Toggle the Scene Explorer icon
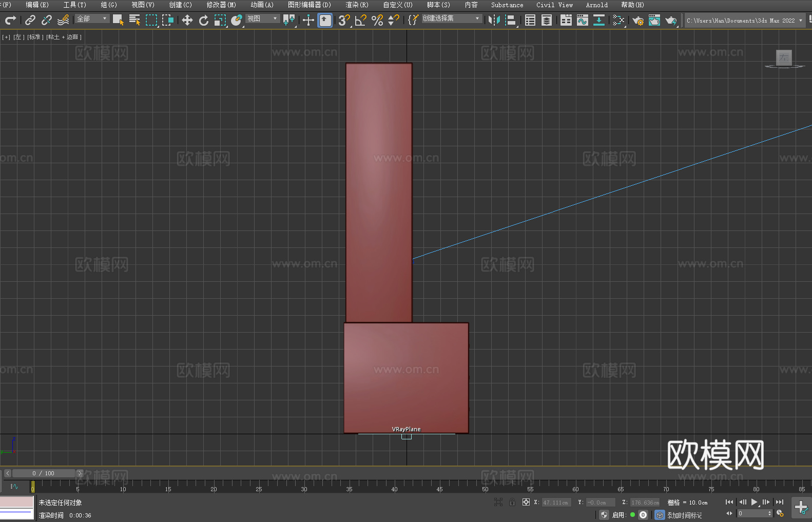This screenshot has height=522, width=812. click(530, 20)
